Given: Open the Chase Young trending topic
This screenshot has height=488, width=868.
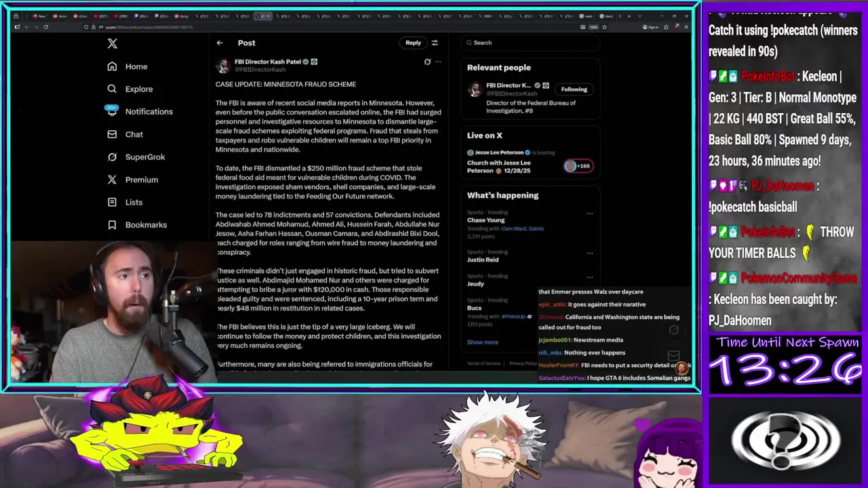Looking at the screenshot, I should (486, 220).
